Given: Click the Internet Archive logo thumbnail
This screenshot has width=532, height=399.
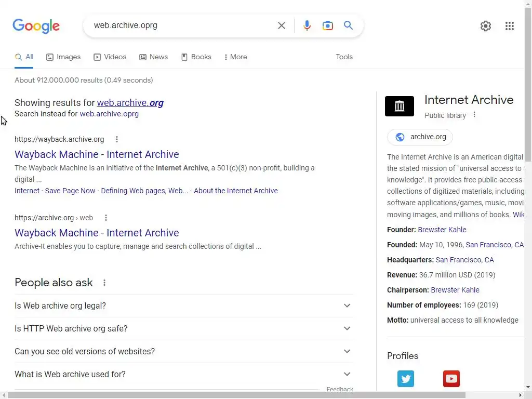Looking at the screenshot, I should click(400, 106).
